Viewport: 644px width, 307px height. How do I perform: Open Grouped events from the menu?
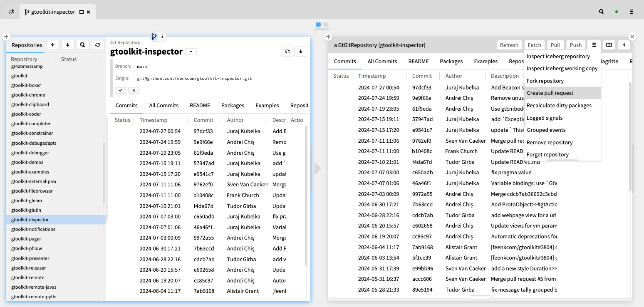pos(562,130)
